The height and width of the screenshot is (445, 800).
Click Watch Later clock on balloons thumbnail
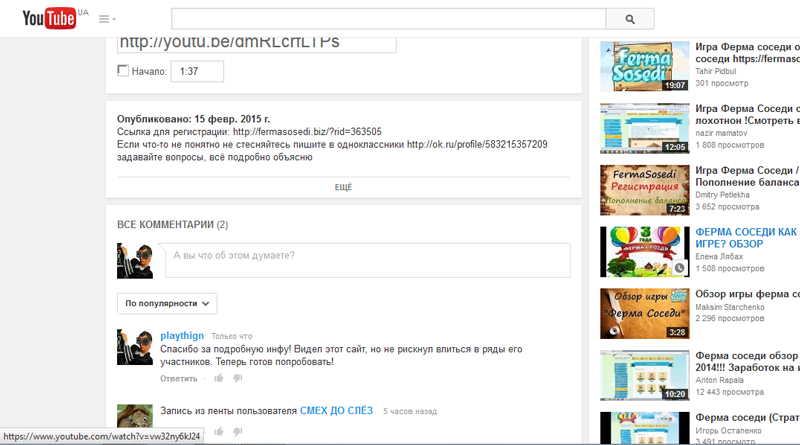680,267
